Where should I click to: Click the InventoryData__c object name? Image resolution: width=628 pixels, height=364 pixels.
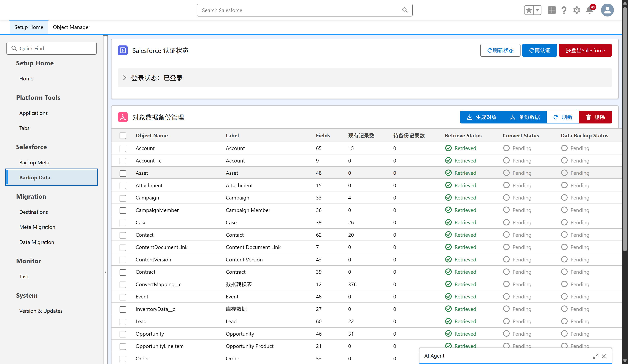[x=155, y=309]
